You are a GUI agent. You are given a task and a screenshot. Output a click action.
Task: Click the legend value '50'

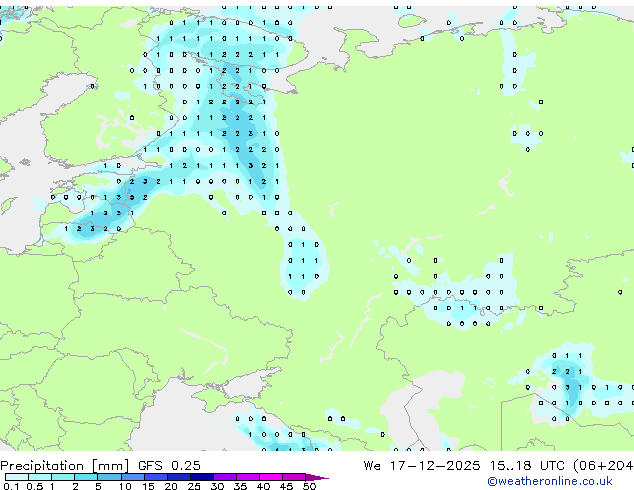[x=310, y=486]
